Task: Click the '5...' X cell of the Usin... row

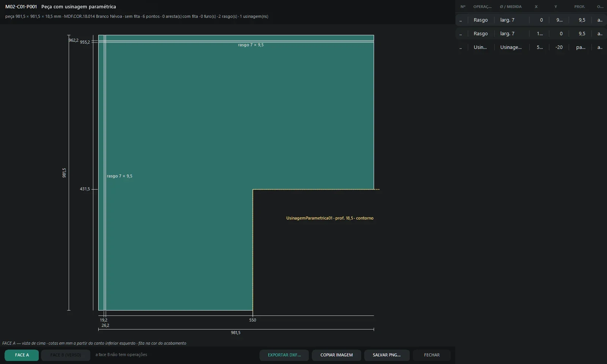Action: coord(539,47)
